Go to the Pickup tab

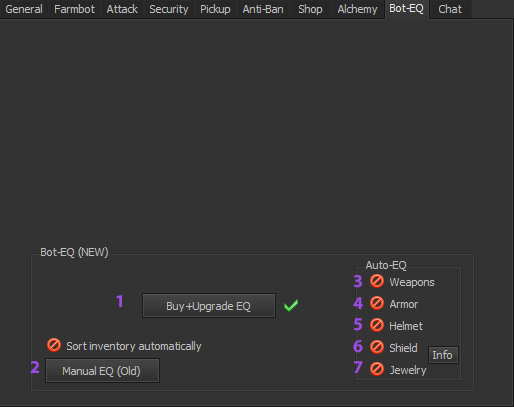pos(215,9)
